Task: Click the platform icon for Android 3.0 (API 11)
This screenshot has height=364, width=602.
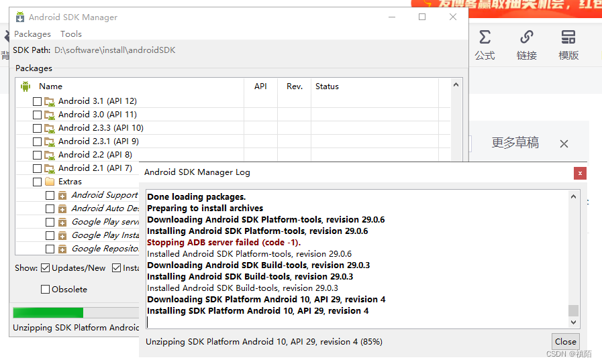Action: pyautogui.click(x=49, y=115)
